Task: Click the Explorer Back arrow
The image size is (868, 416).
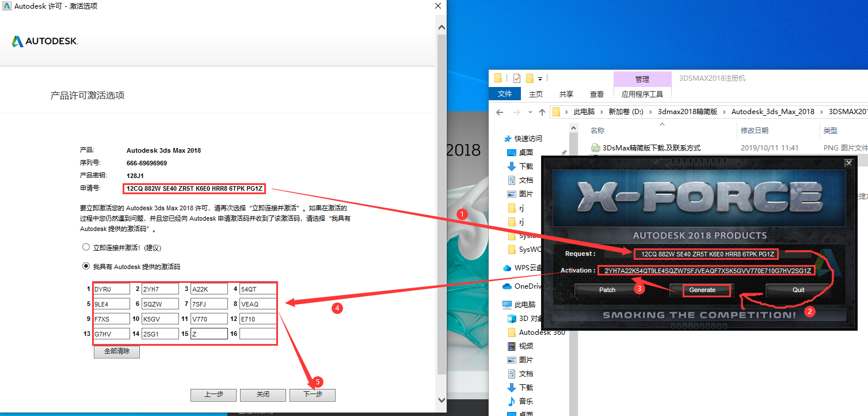Action: pos(500,112)
